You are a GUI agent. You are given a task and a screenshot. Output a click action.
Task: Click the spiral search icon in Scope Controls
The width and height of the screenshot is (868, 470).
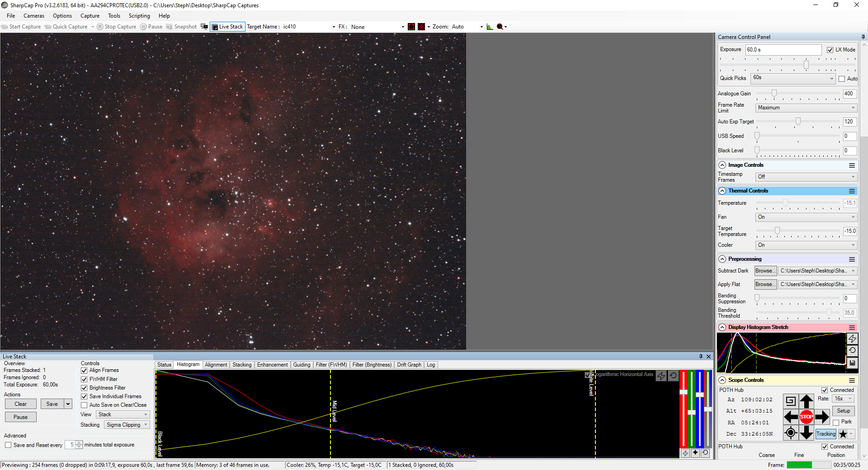coord(790,401)
